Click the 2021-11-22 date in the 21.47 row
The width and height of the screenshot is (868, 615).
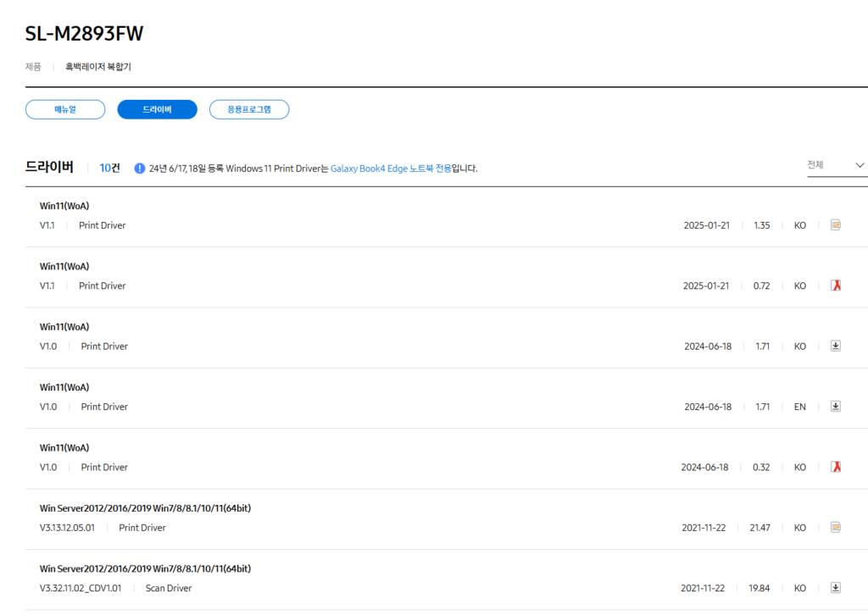point(704,528)
